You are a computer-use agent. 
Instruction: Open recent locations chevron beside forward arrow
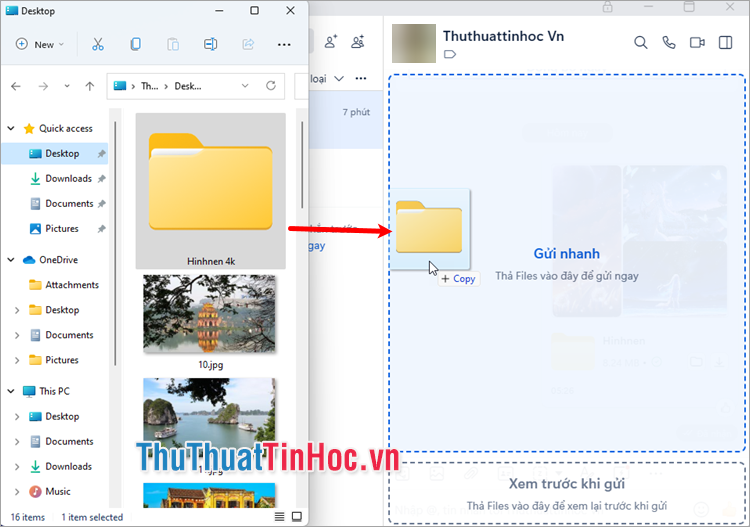pyautogui.click(x=67, y=86)
